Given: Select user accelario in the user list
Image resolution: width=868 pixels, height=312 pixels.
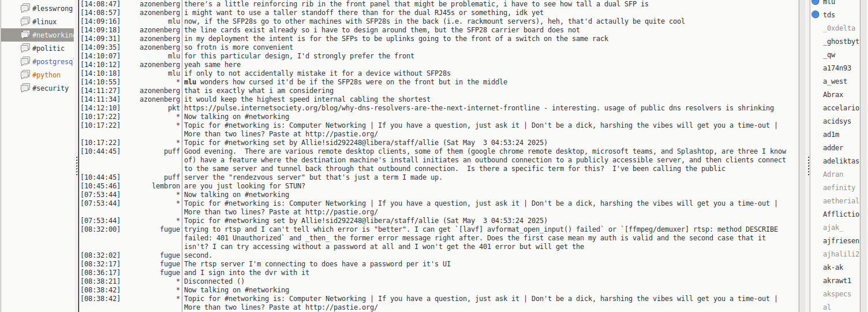Looking at the screenshot, I should (841, 108).
